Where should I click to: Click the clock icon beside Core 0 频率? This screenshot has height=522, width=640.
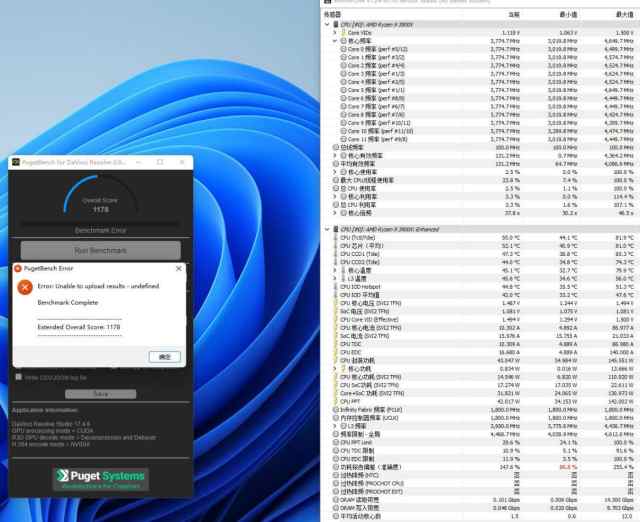click(x=343, y=50)
